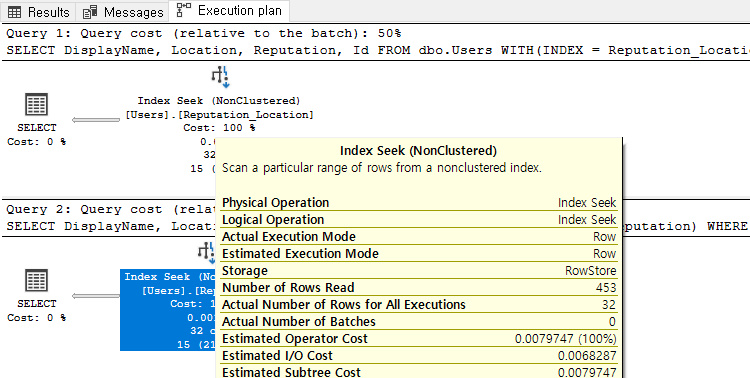750x378 pixels.
Task: Click the Cost: 0 % label under Query 2 SELECT
Action: point(36,318)
